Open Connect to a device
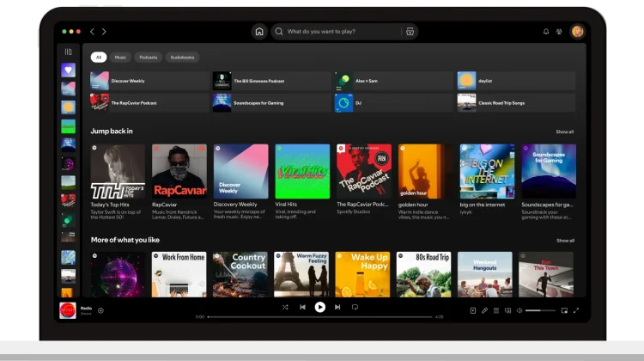644x361 pixels. pos(508,310)
